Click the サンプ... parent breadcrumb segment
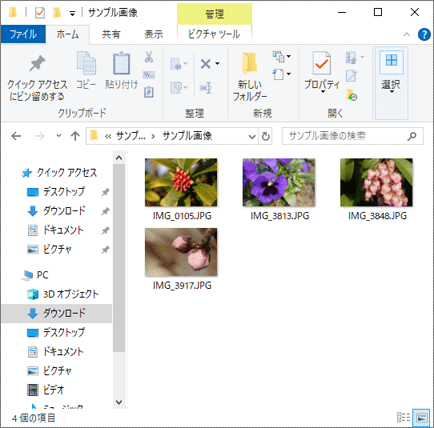The height and width of the screenshot is (428, 434). (x=130, y=136)
